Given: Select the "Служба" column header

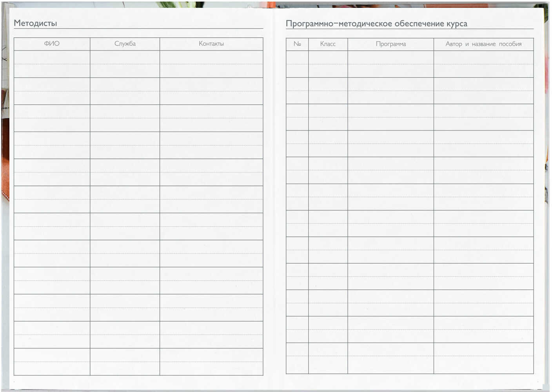Looking at the screenshot, I should [x=125, y=44].
